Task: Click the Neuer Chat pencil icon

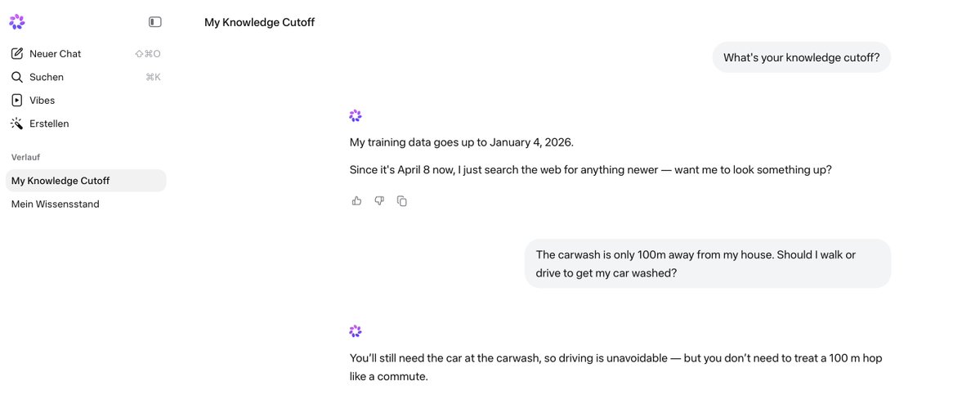Action: [17, 54]
